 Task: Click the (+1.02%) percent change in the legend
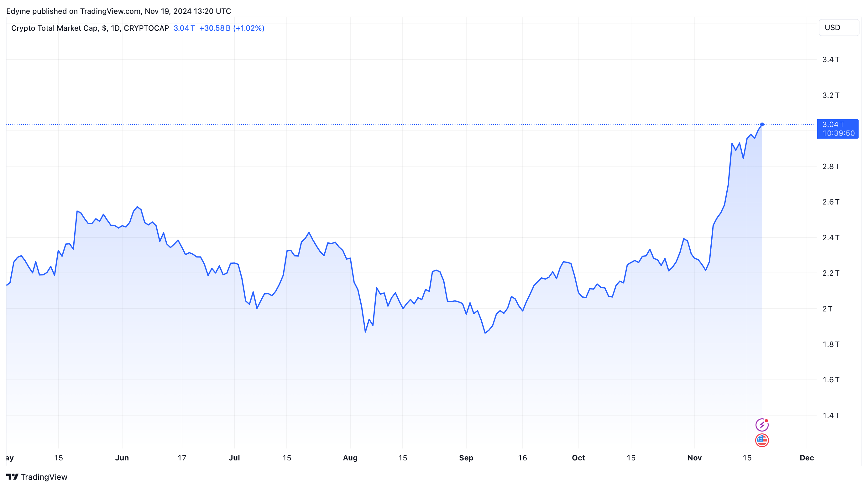click(x=249, y=28)
